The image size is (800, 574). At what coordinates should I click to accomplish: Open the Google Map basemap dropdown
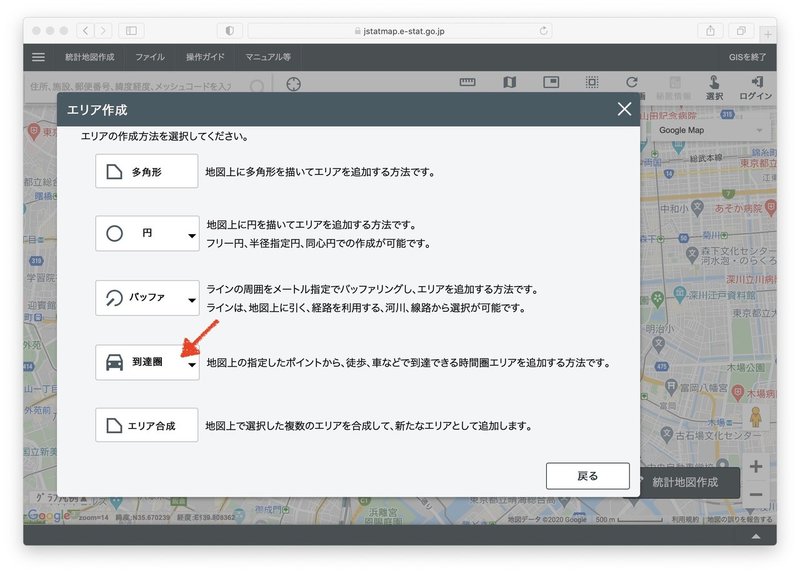click(710, 130)
